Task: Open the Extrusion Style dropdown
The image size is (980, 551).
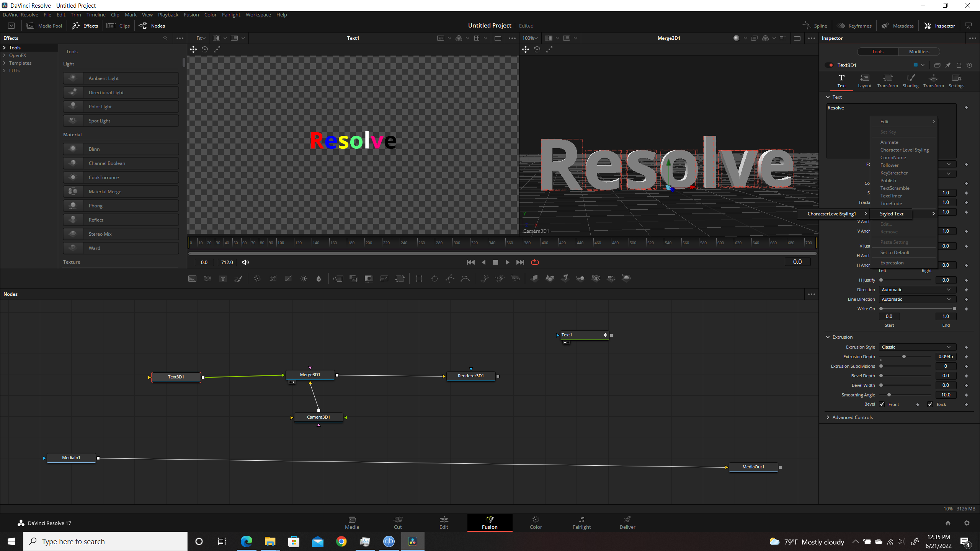Action: click(x=917, y=347)
